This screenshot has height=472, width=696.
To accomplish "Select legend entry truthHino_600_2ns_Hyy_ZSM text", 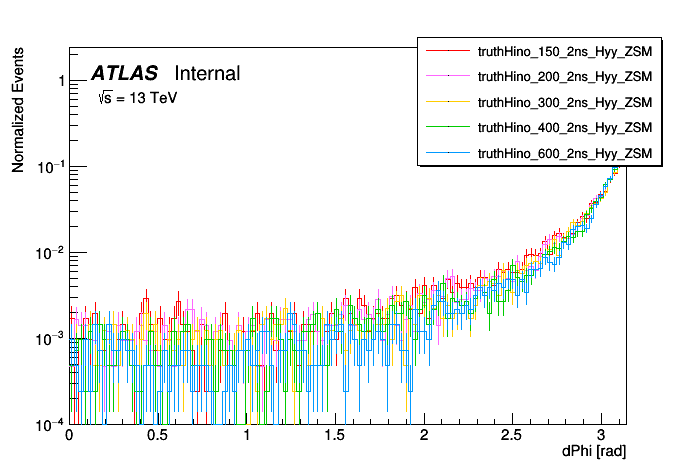I will click(565, 153).
